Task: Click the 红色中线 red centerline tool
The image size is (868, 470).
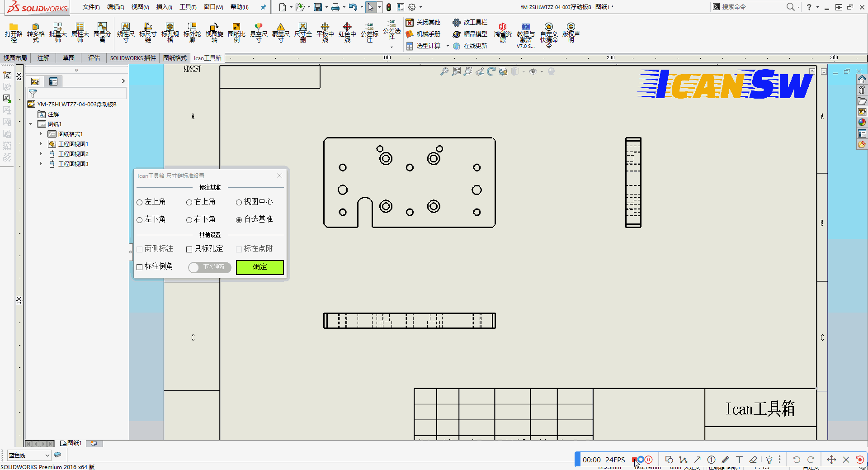Action: pyautogui.click(x=347, y=33)
